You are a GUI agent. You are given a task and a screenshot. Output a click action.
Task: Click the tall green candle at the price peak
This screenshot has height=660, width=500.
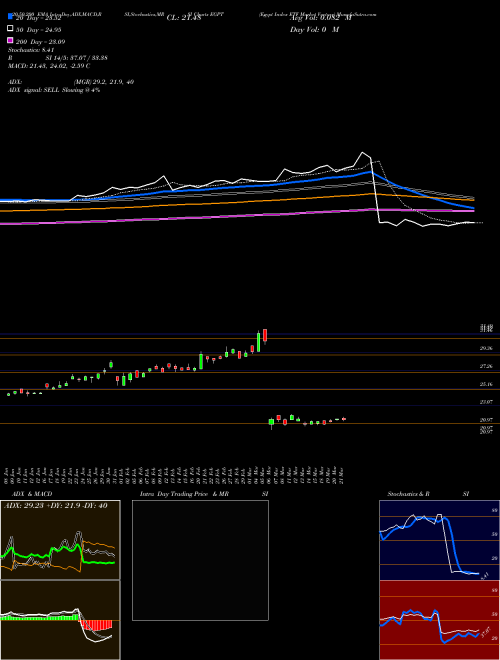click(x=258, y=342)
